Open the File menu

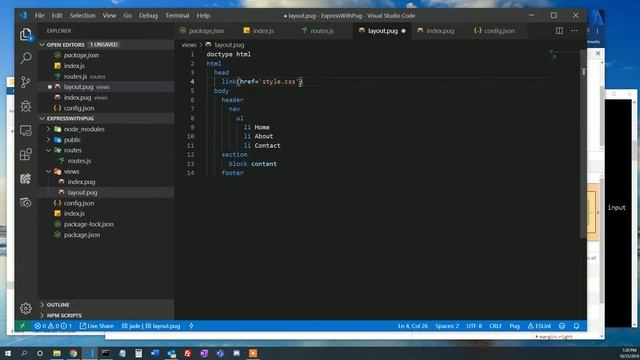pos(40,16)
